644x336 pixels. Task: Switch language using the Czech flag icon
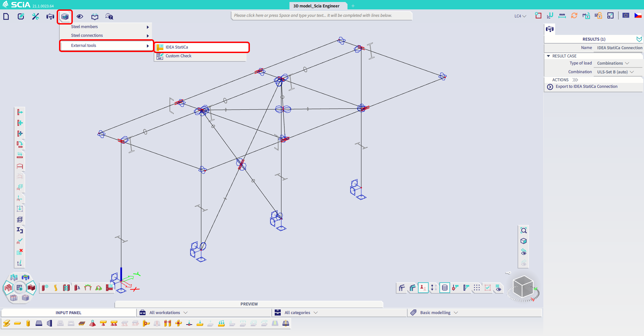(639, 15)
